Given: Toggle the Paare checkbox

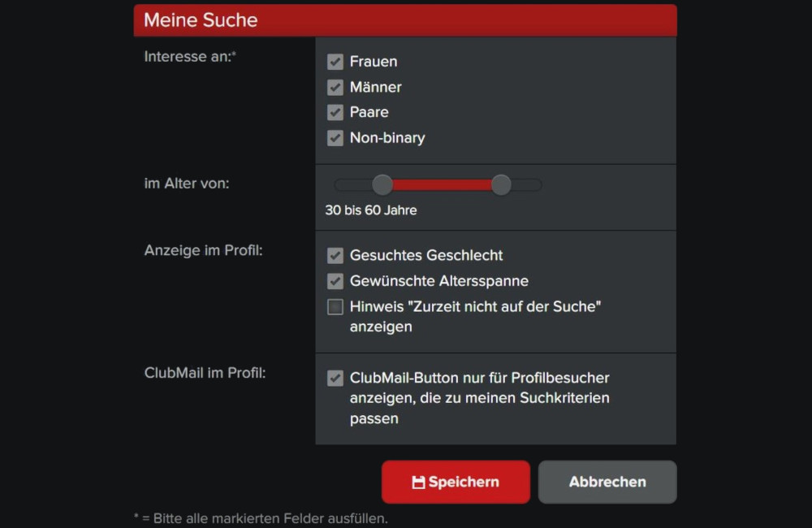Looking at the screenshot, I should (x=335, y=112).
